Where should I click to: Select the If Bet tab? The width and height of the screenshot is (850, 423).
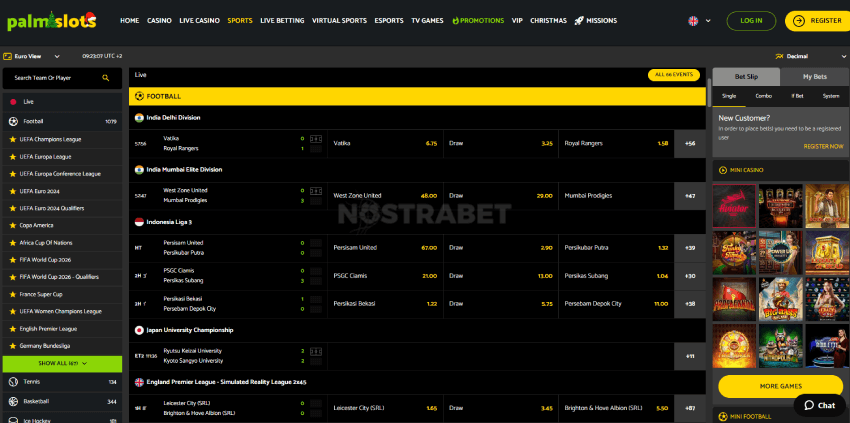797,96
